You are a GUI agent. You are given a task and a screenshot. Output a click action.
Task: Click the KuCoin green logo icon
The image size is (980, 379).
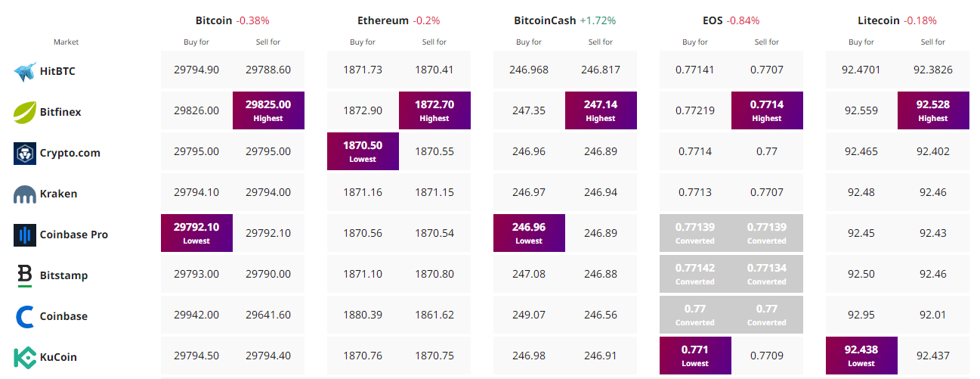point(25,357)
